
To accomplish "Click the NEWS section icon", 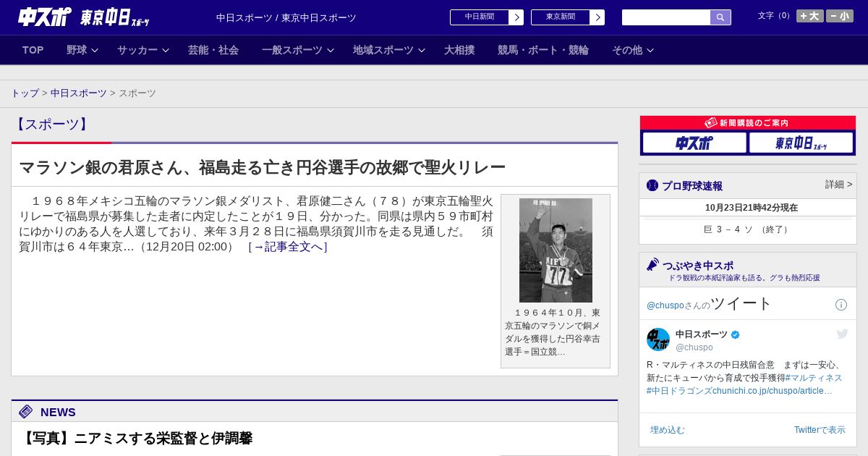I will 26,412.
